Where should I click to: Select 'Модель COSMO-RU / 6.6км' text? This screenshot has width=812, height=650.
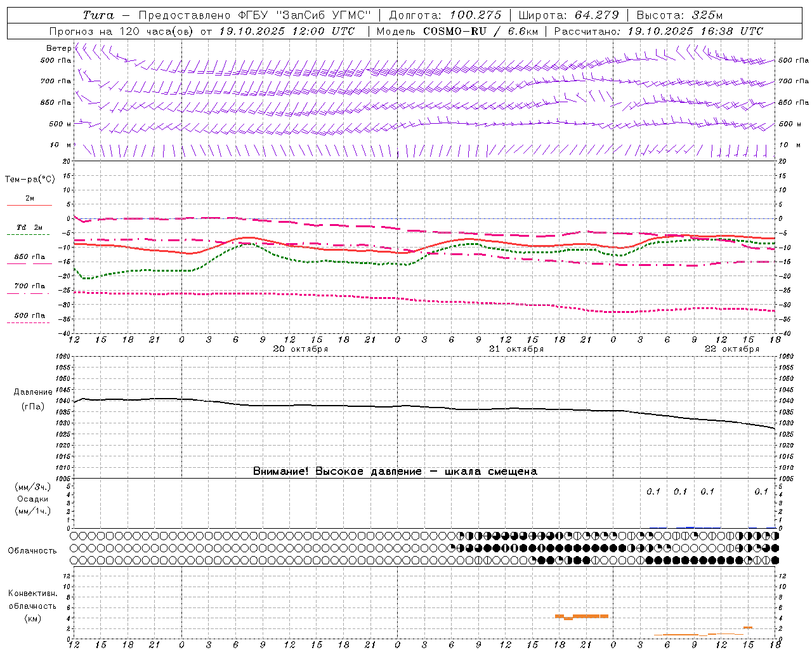point(457,31)
